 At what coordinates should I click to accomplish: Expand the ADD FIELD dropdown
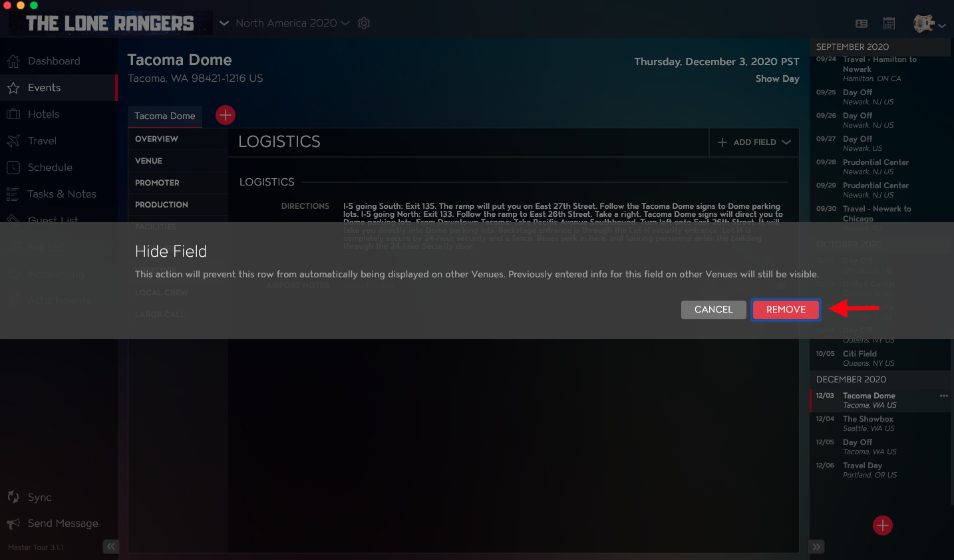[x=754, y=142]
